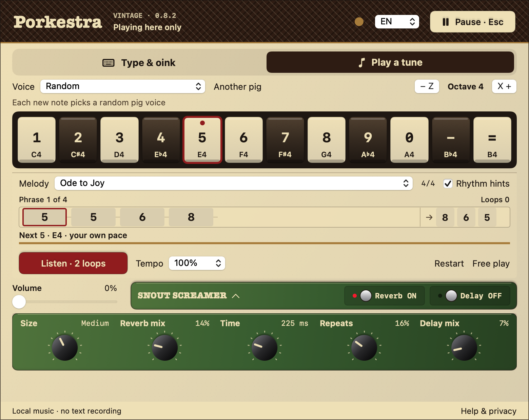The image size is (529, 420).
Task: Play piano key 8 G4
Action: pos(327,140)
